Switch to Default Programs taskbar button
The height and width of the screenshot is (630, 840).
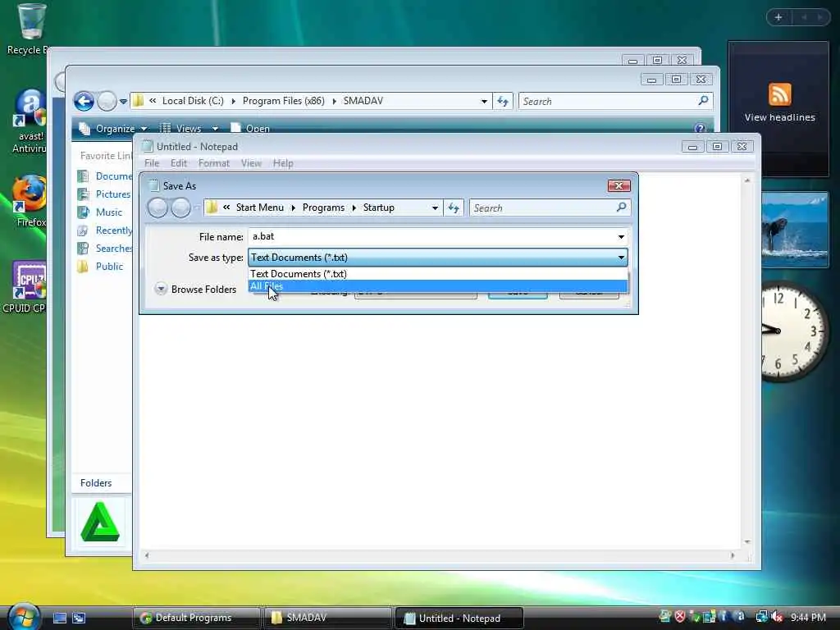click(196, 619)
